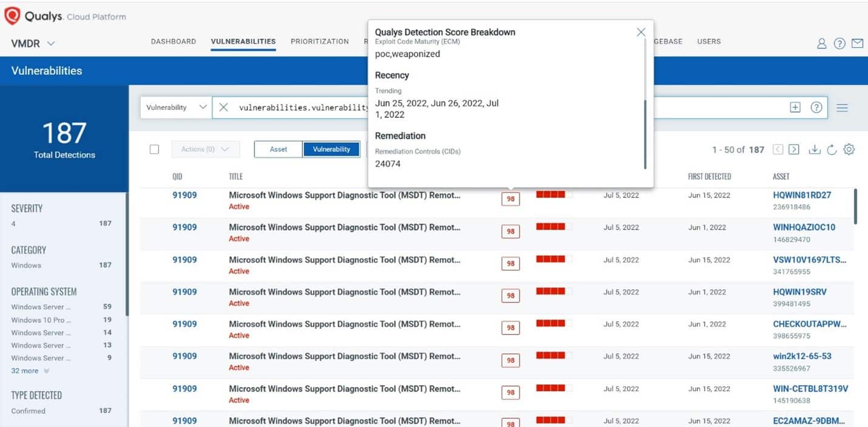Open search help icon in query bar
The width and height of the screenshot is (868, 427).
[816, 108]
